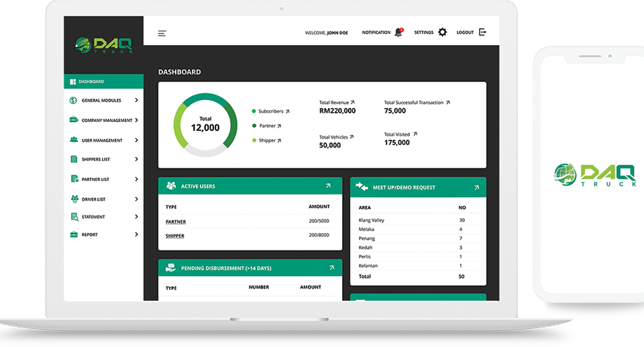Open the Driver List menu item
644x347 pixels.
(x=93, y=199)
